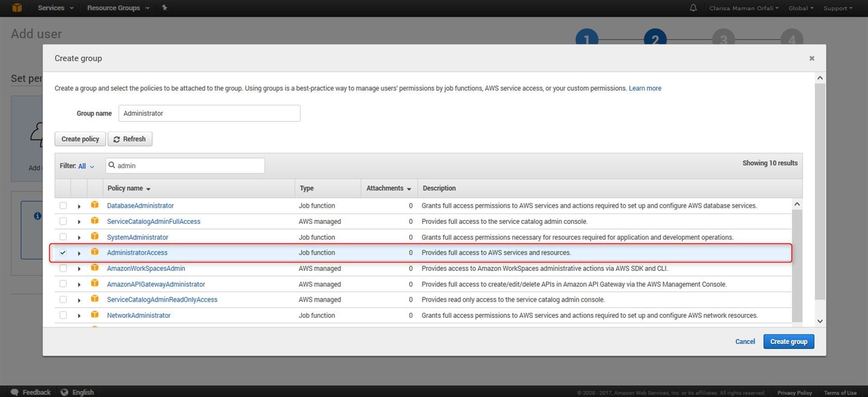Check the ServiceCatalogAdminReadOnlyAccess policy checkbox

click(63, 299)
